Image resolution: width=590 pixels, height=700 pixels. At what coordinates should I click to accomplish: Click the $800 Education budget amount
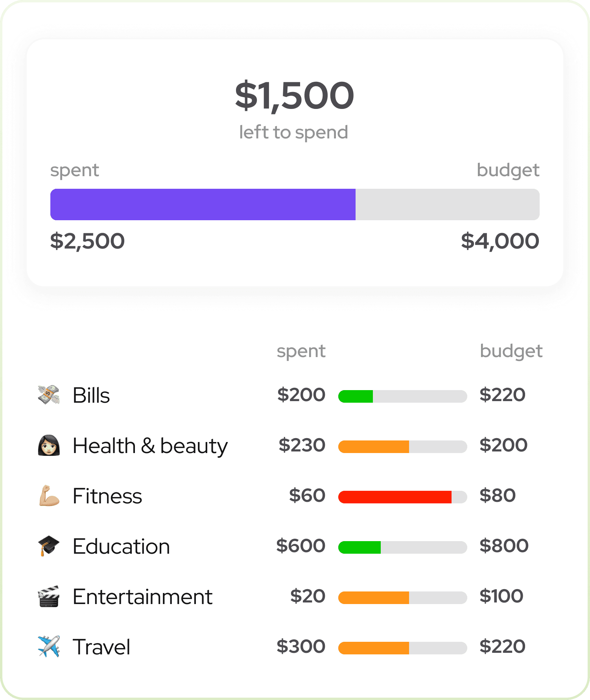click(x=504, y=546)
